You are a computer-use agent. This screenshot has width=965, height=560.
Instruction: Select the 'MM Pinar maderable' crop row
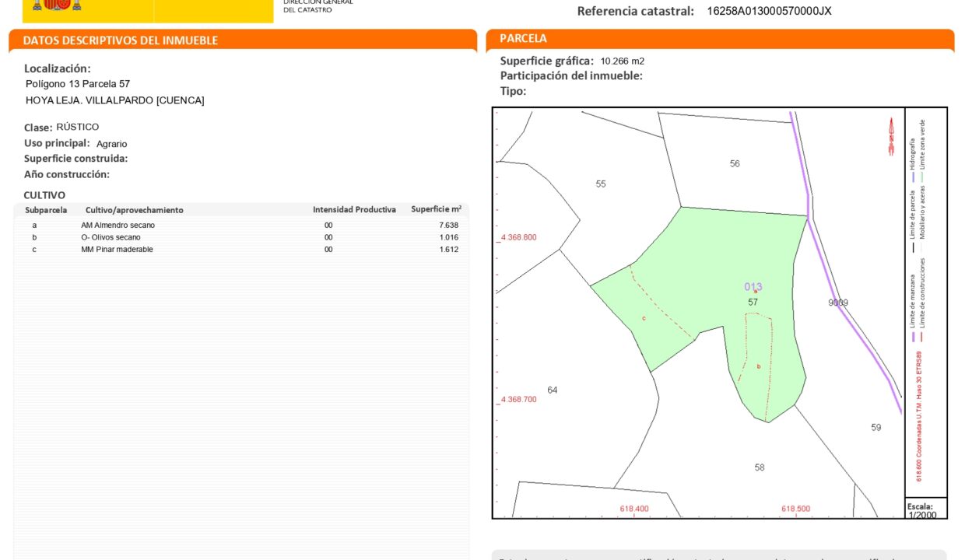241,250
